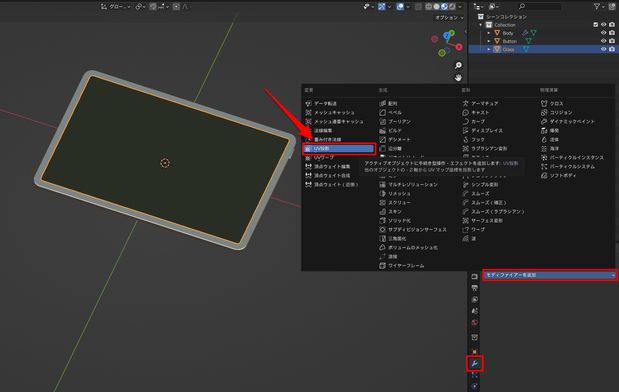
Task: Collapse the Collection tree in outliner
Action: (x=481, y=24)
